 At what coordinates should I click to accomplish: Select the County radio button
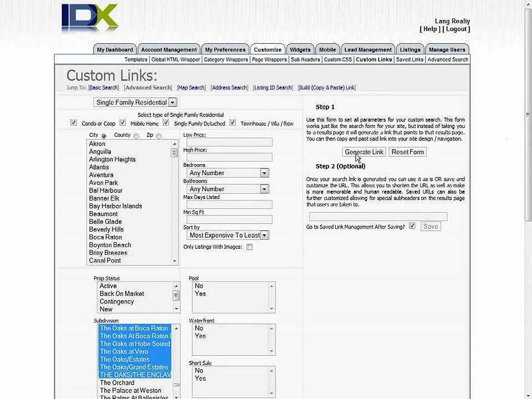click(x=136, y=136)
